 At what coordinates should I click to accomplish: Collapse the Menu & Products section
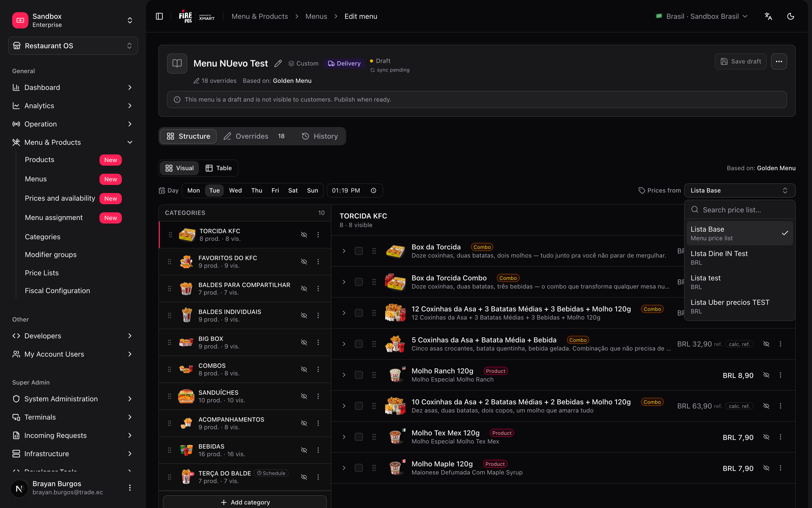point(73,142)
